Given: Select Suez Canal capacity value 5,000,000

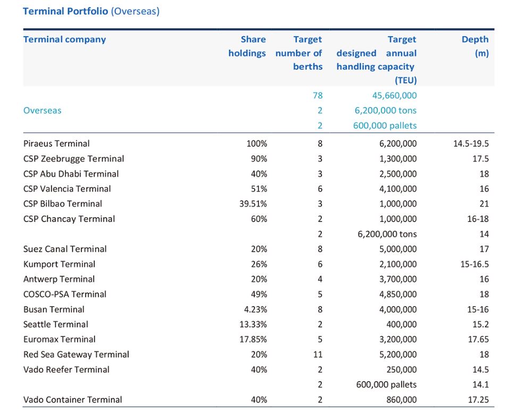Looking at the screenshot, I should tap(398, 249).
